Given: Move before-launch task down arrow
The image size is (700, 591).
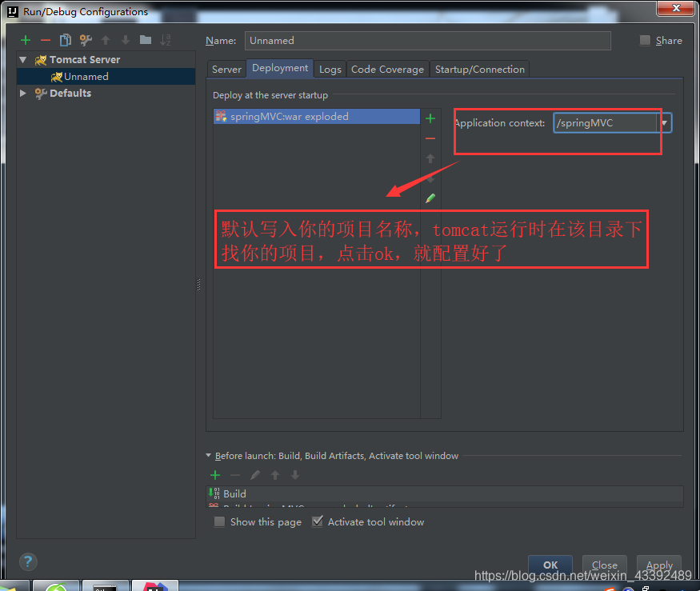Looking at the screenshot, I should [x=295, y=475].
